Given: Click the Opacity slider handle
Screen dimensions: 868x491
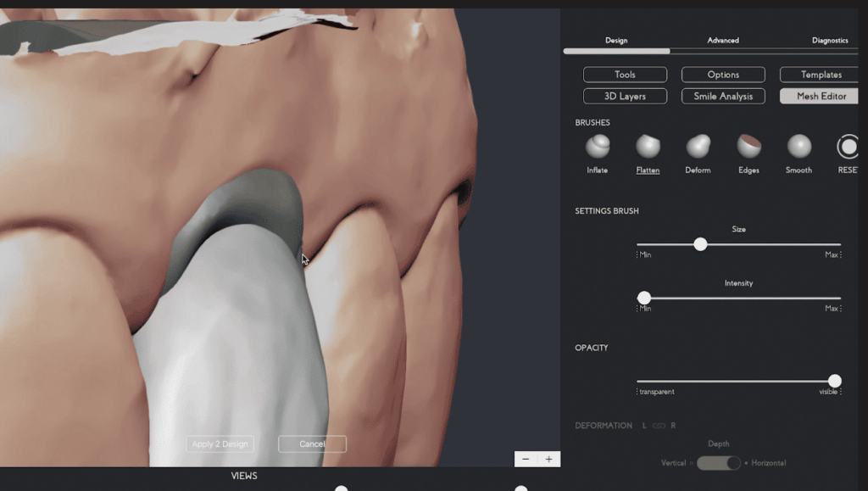Looking at the screenshot, I should [835, 381].
